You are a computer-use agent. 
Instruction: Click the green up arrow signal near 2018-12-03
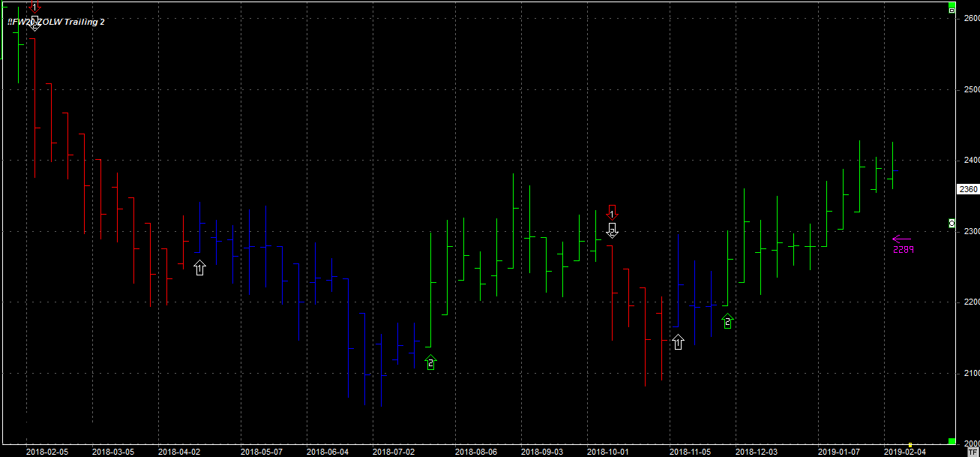727,321
